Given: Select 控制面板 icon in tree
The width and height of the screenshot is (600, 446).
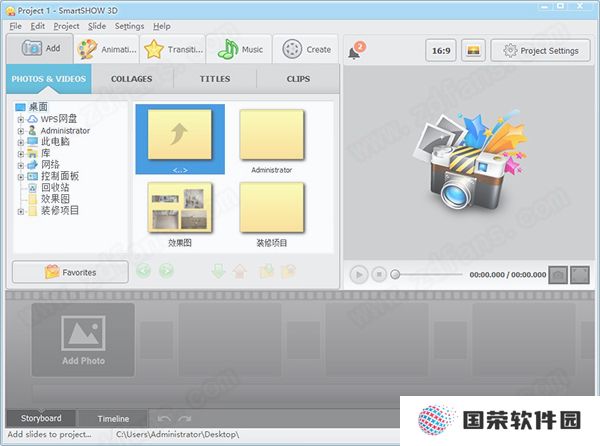Looking at the screenshot, I should (33, 176).
